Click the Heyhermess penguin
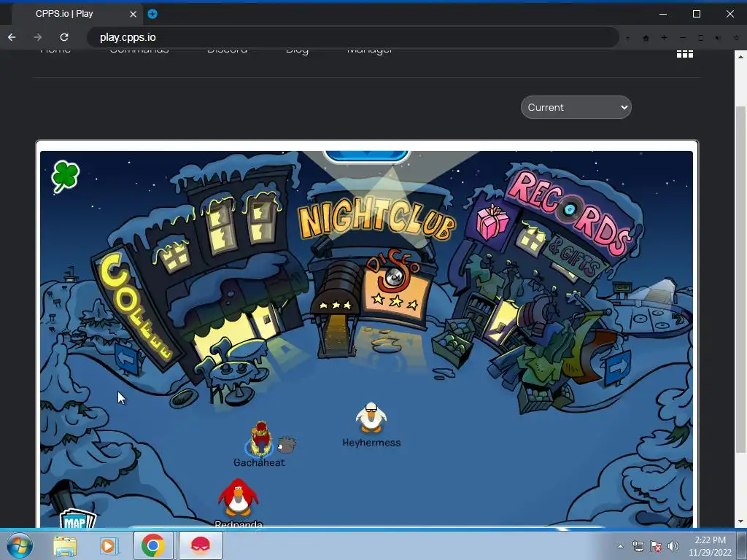 tap(371, 418)
